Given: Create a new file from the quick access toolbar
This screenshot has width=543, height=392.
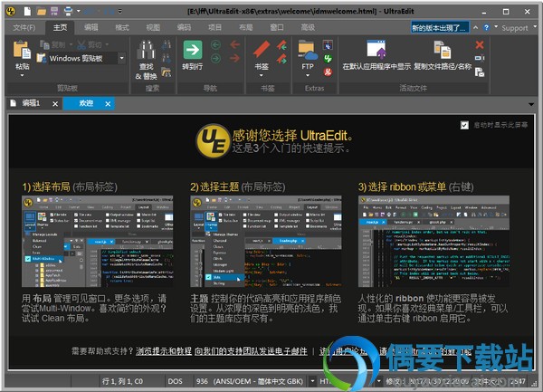Looking at the screenshot, I should click(27, 12).
